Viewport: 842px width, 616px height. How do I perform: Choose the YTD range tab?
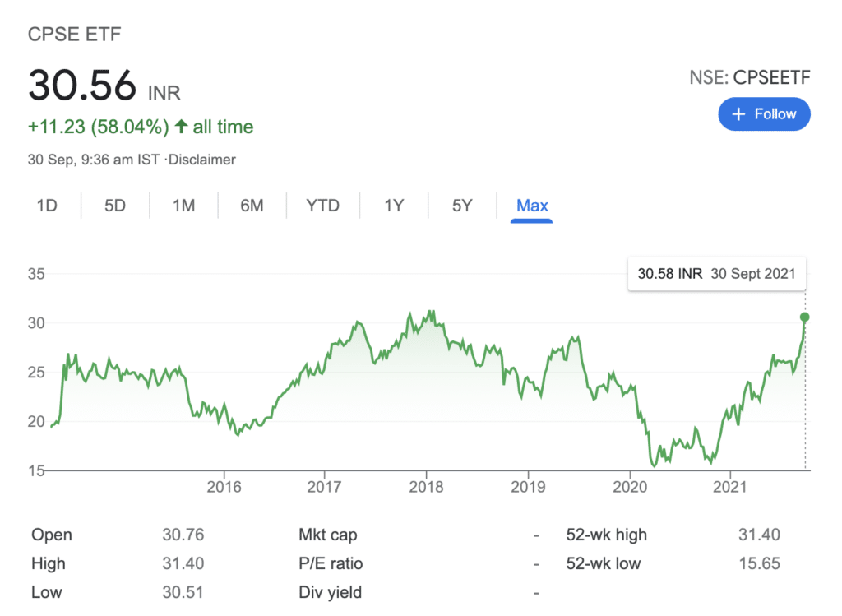(x=322, y=206)
